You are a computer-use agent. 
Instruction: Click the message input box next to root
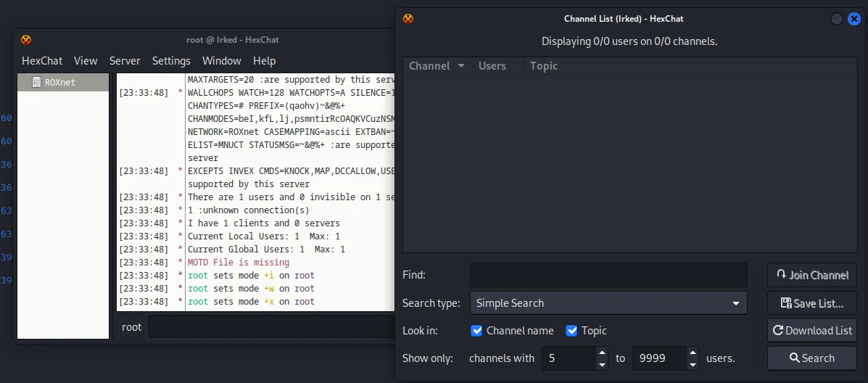(x=271, y=327)
